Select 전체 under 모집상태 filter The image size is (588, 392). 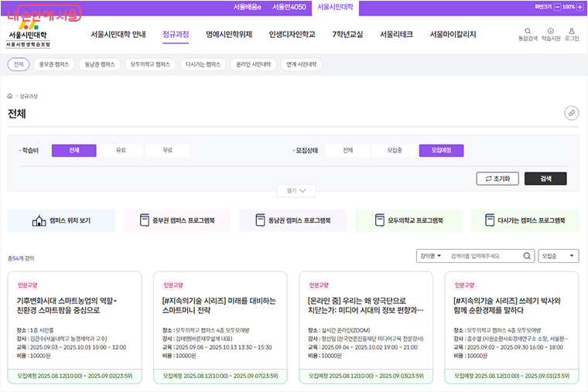347,150
